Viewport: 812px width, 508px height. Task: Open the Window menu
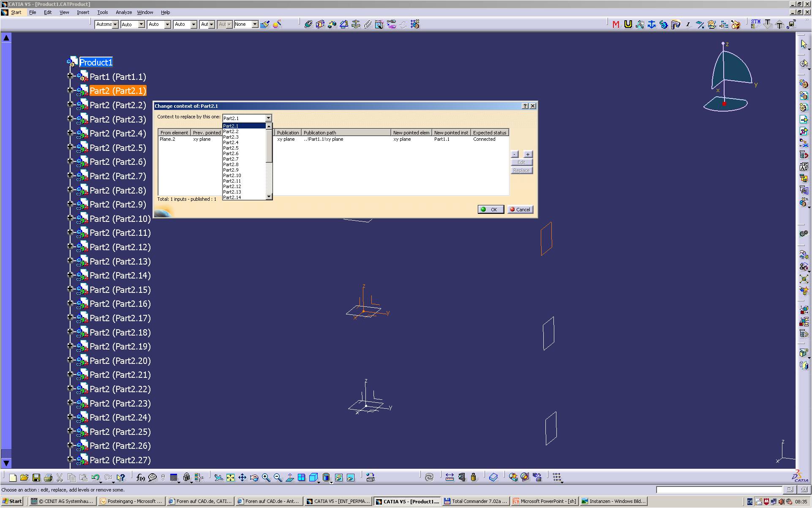click(145, 12)
